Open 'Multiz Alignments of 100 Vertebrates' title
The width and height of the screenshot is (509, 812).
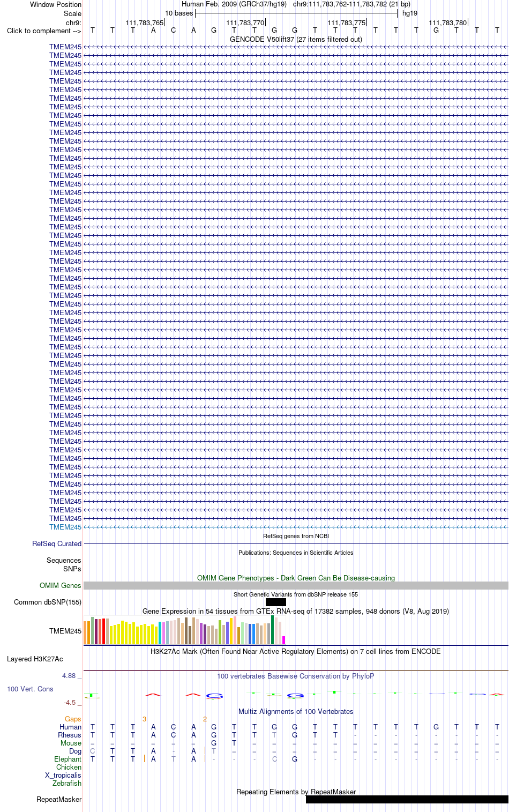(x=296, y=711)
